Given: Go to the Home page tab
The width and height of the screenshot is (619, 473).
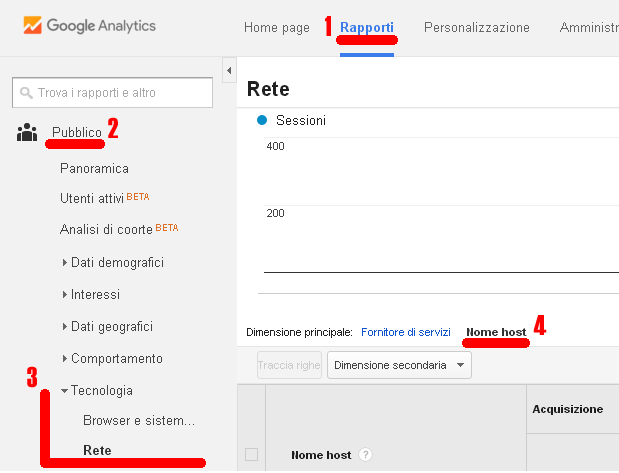Looking at the screenshot, I should point(277,28).
